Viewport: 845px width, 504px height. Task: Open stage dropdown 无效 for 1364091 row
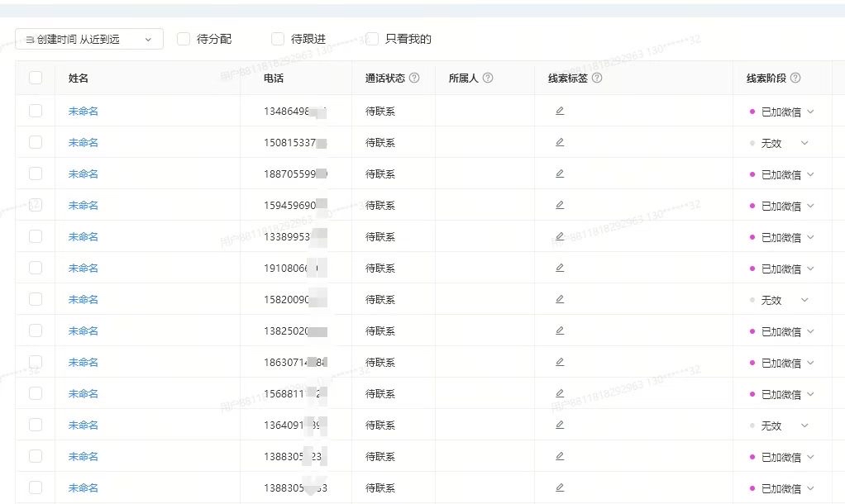(779, 426)
